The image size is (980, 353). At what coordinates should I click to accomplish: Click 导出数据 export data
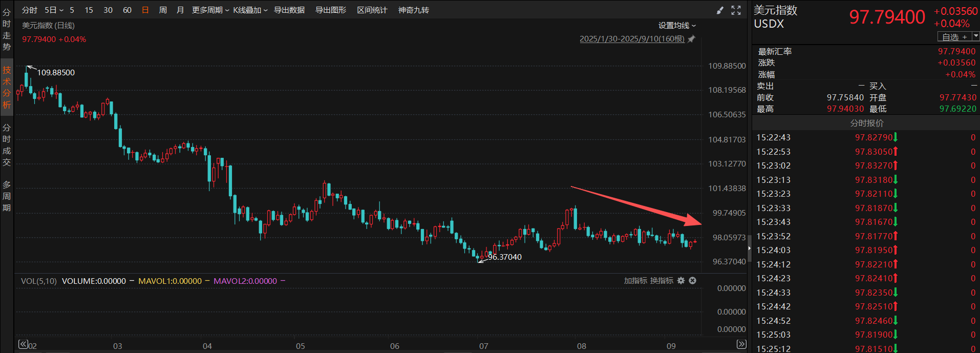[289, 10]
